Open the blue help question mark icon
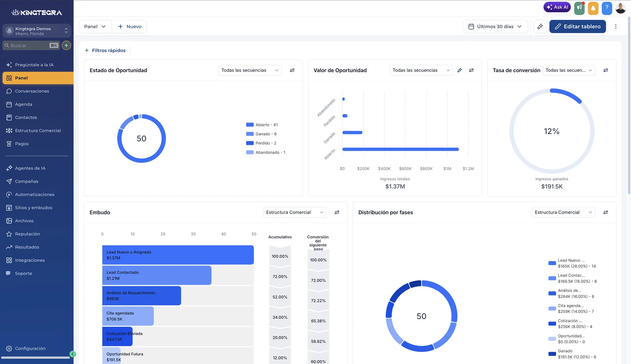 coord(607,8)
